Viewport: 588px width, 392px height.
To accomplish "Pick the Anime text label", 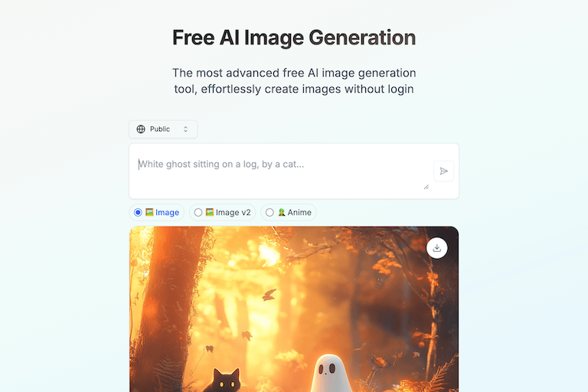I will pyautogui.click(x=299, y=212).
